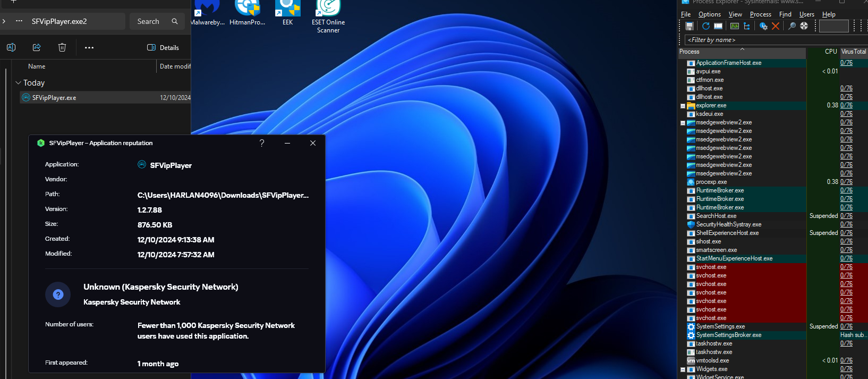This screenshot has width=868, height=379.
Task: Click SFVipPlayer application icon in reputation dialog
Action: 142,165
